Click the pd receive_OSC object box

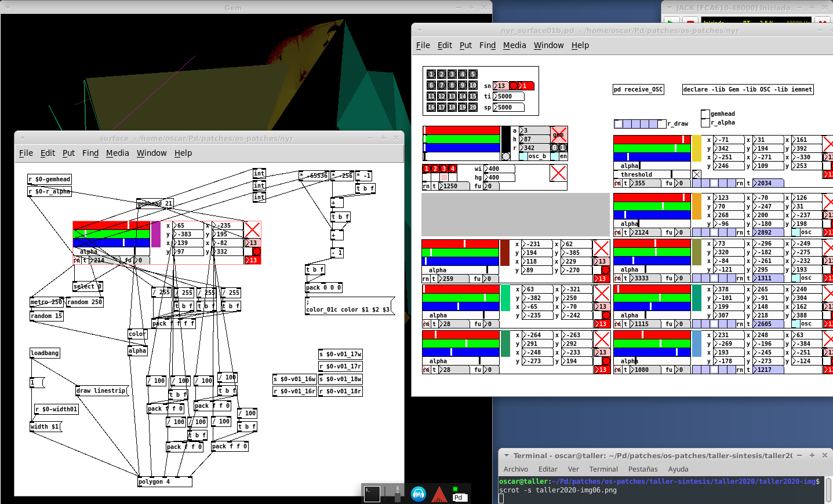638,89
